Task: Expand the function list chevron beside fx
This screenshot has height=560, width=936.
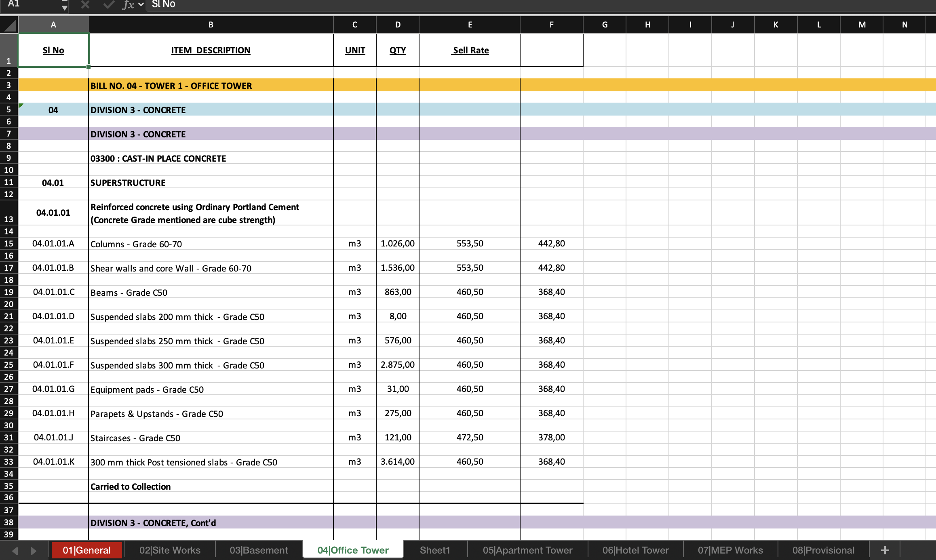Action: (141, 4)
